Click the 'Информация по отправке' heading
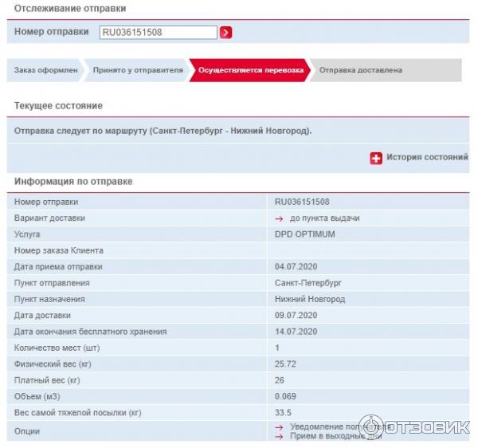The height and width of the screenshot is (448, 478). tap(73, 182)
